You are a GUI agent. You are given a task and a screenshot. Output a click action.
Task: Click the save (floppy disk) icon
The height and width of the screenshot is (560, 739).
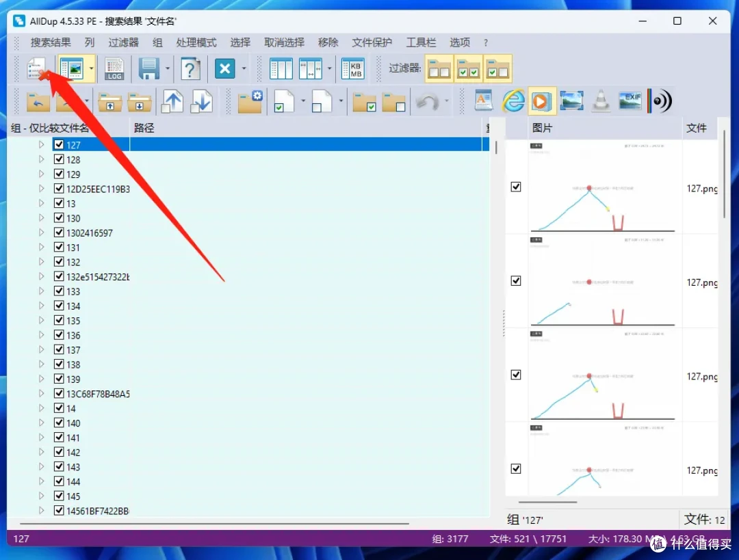pos(149,69)
